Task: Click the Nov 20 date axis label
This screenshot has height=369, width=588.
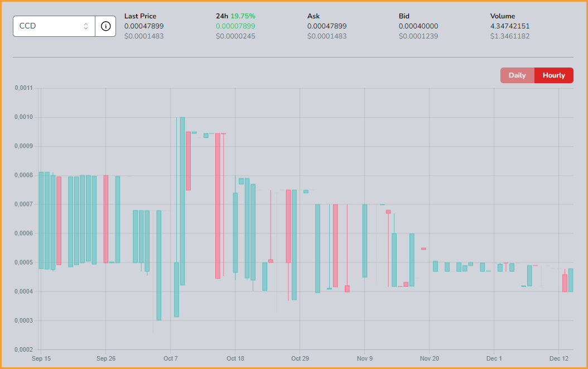Action: (x=430, y=358)
